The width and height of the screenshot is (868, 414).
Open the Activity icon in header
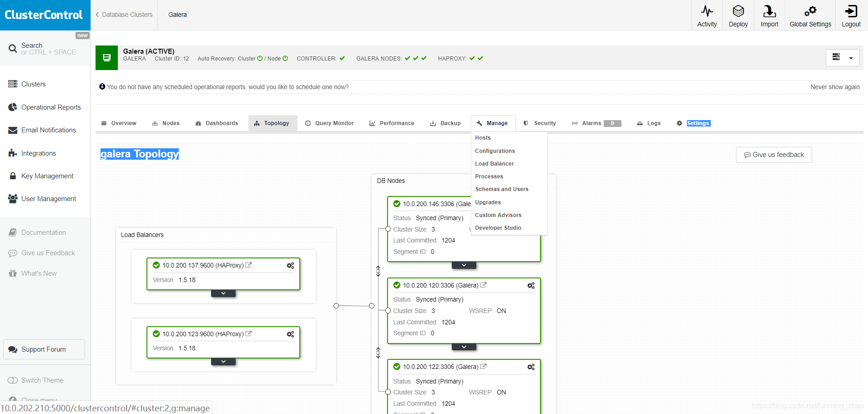(x=707, y=11)
